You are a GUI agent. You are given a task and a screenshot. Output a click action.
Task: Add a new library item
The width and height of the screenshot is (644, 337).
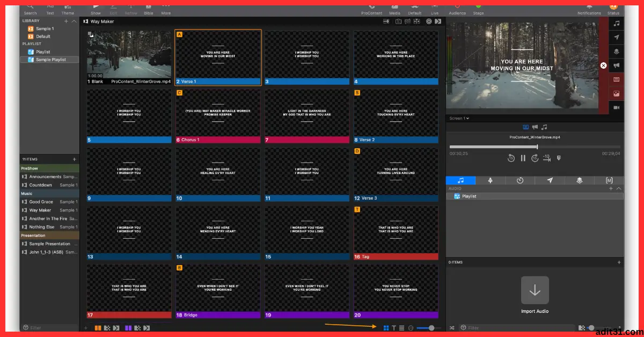66,21
